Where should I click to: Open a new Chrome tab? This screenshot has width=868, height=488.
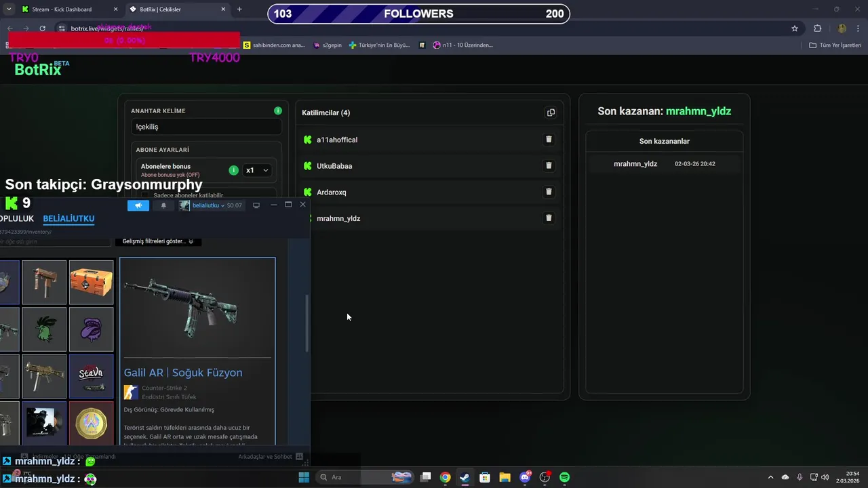coord(239,9)
